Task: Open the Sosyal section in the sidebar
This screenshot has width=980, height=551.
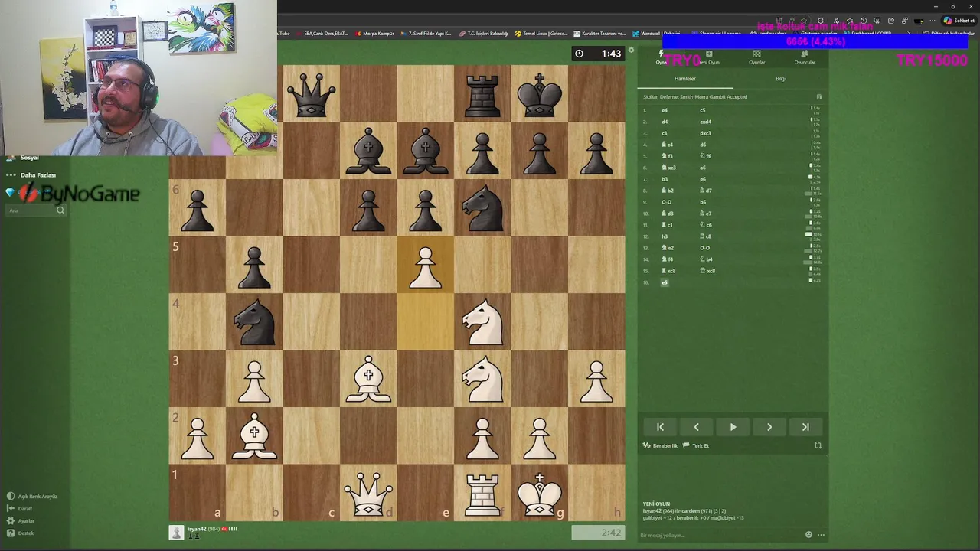Action: 24,158
